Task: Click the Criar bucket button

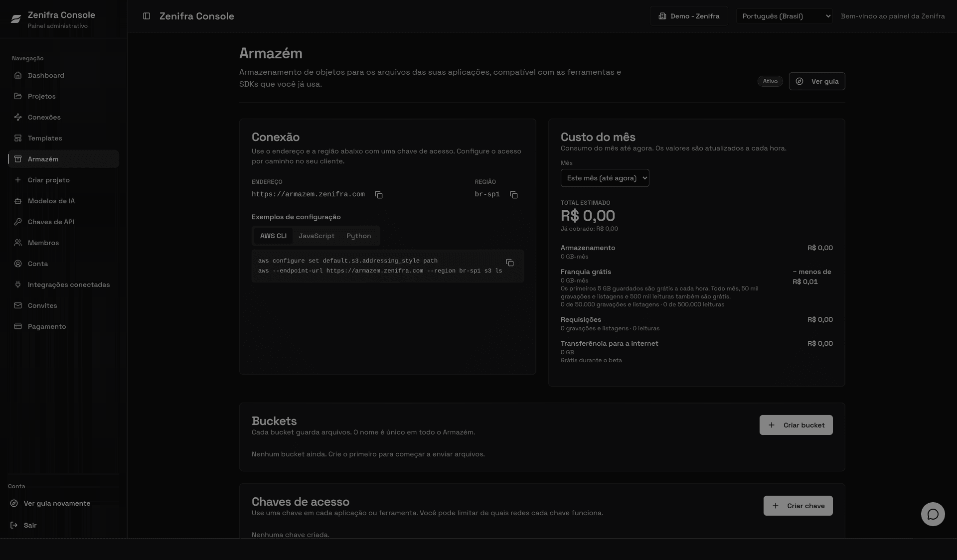Action: click(796, 425)
